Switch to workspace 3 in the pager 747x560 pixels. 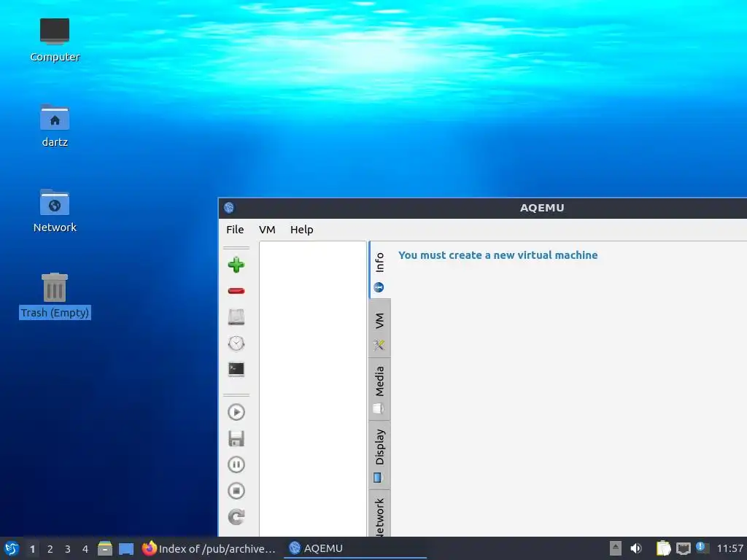[x=68, y=549]
